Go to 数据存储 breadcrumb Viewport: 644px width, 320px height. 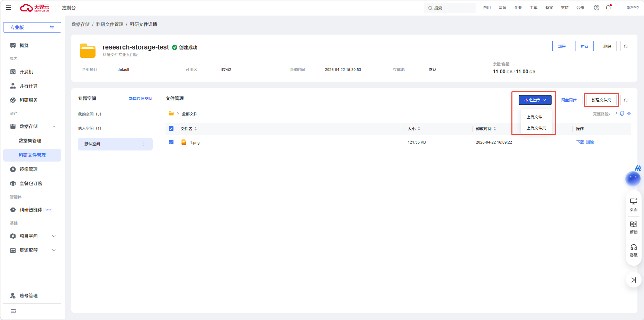[x=80, y=24]
